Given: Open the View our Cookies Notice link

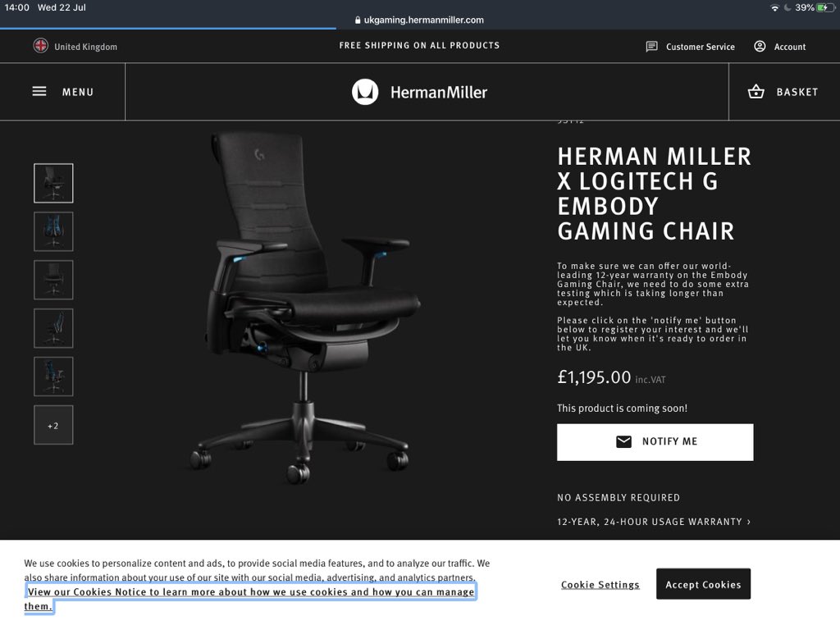Looking at the screenshot, I should point(251,598).
